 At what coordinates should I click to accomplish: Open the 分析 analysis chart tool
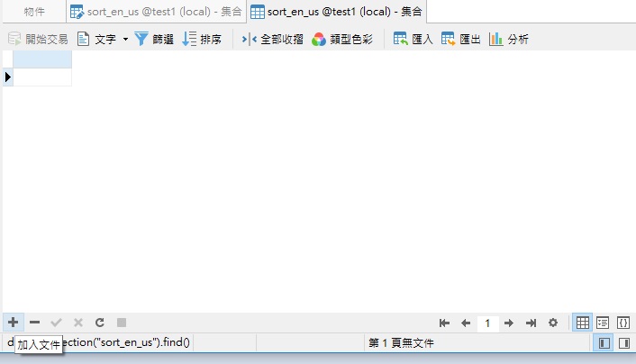[496, 39]
